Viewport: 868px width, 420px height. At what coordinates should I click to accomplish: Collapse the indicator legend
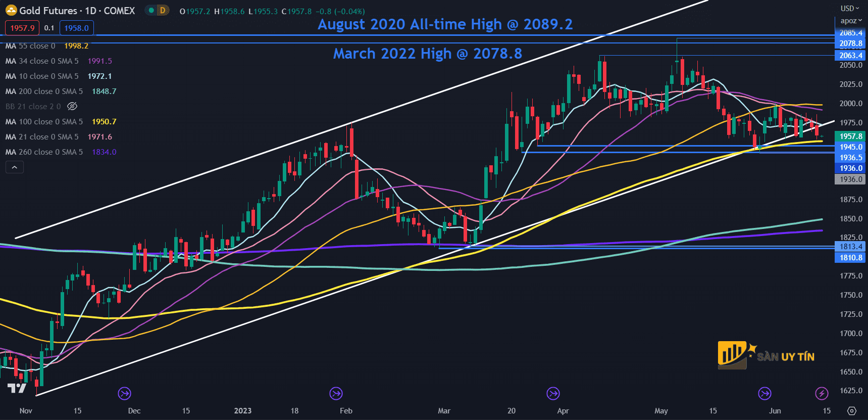[x=15, y=167]
